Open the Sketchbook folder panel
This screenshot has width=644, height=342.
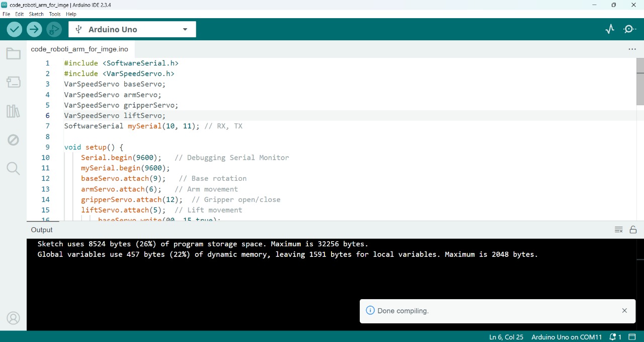[13, 53]
